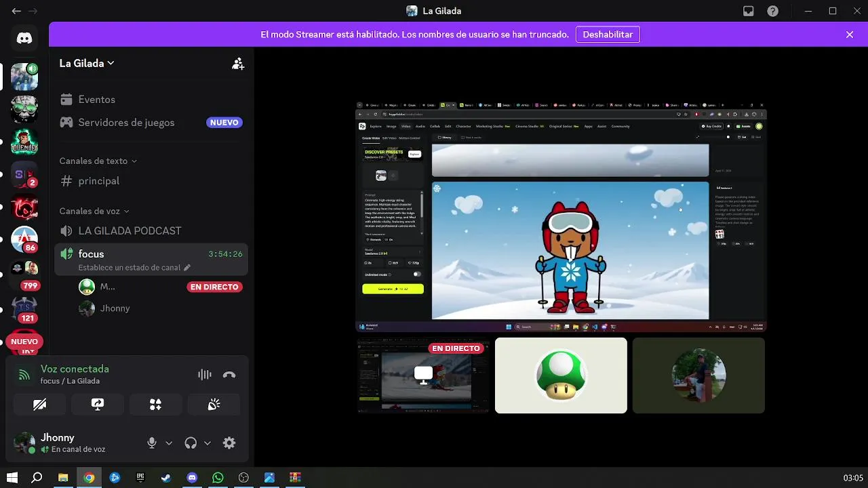Open the soundboard button
868x488 pixels.
(214, 405)
